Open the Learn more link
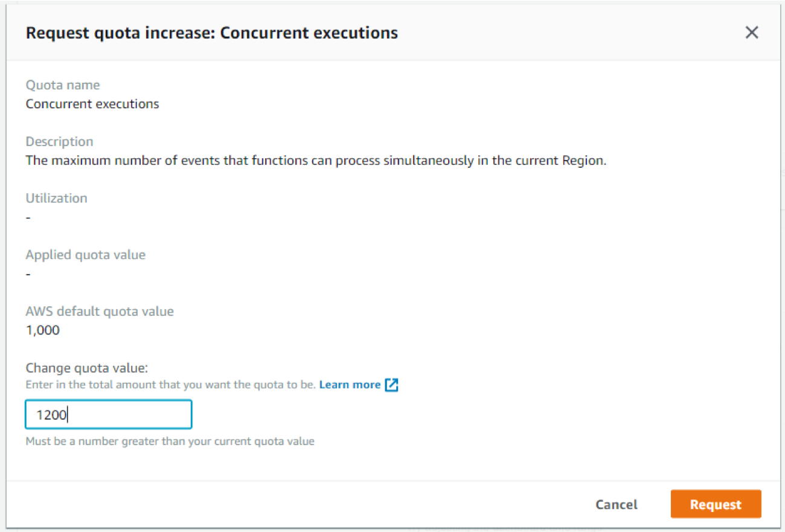 pos(350,385)
